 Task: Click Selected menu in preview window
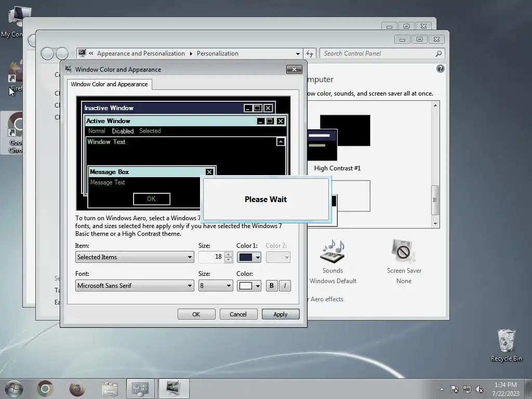150,131
